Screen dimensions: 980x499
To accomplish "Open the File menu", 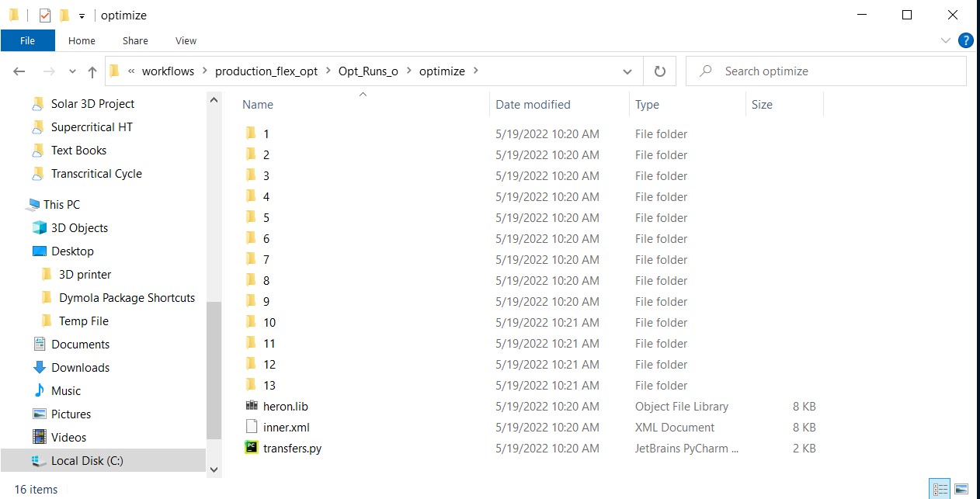I will click(27, 40).
